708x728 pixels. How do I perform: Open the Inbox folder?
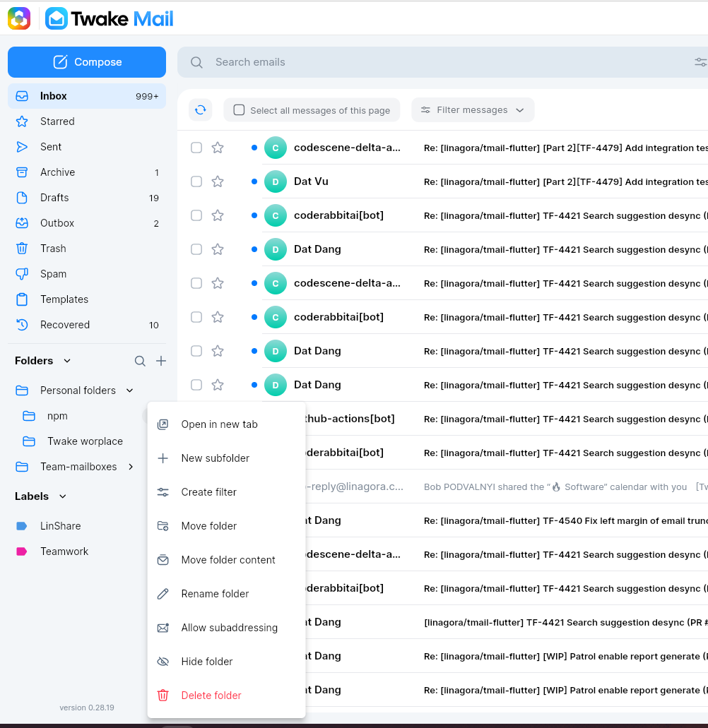coord(87,96)
